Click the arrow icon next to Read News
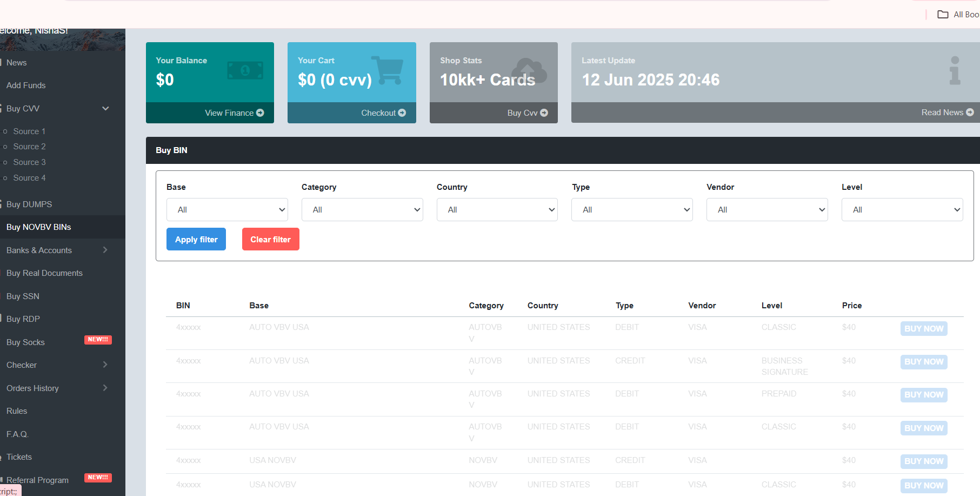 tap(970, 112)
